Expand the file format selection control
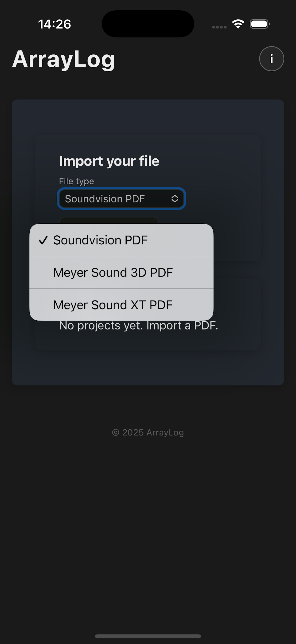 tap(121, 199)
